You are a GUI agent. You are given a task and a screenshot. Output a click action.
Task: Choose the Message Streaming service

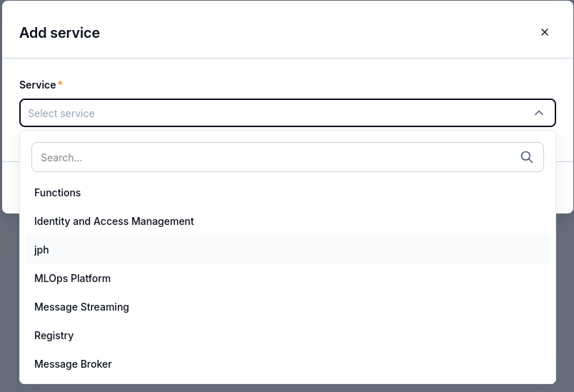click(288, 307)
